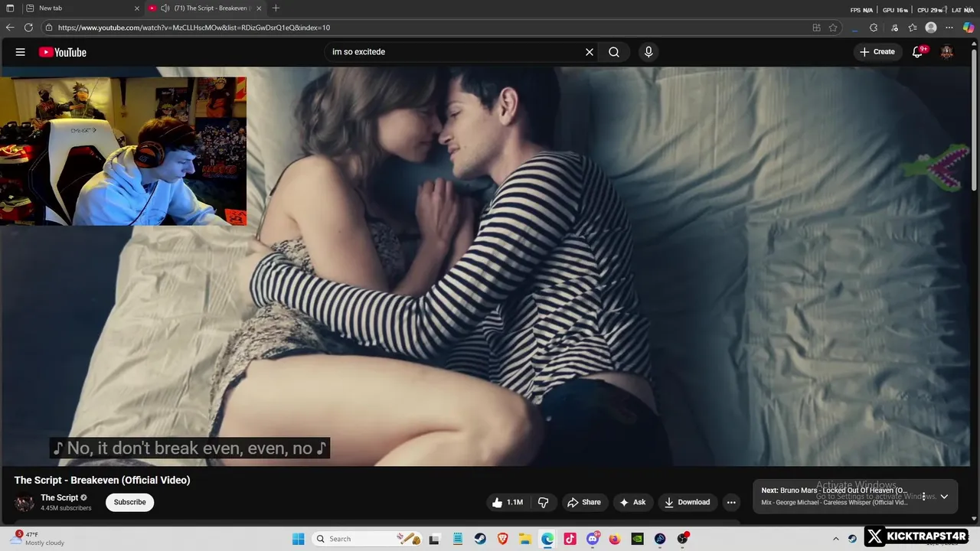Dislike the video with thumbs down
This screenshot has width=980, height=551.
pos(544,502)
